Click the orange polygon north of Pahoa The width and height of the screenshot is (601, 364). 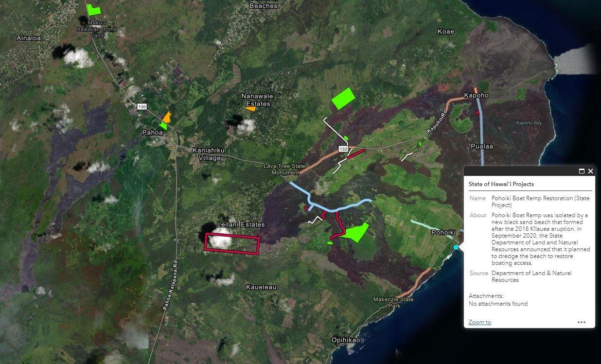[x=167, y=117]
